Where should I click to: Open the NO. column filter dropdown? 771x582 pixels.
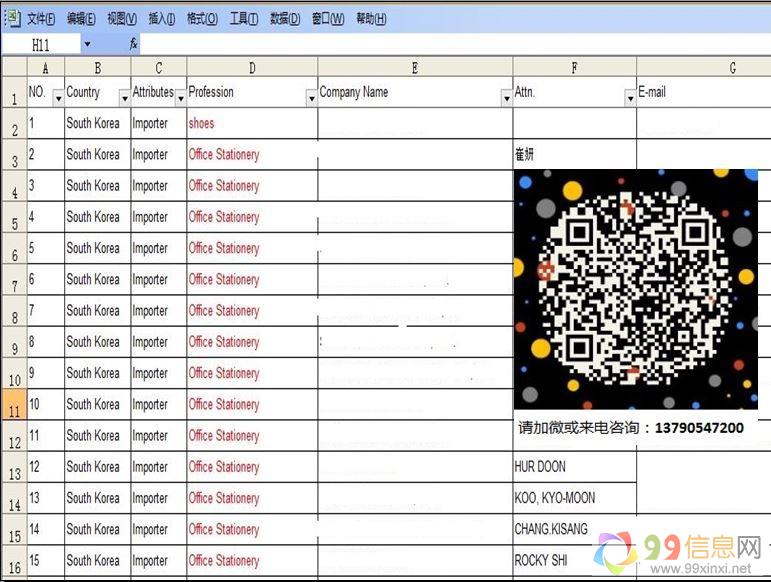point(57,98)
